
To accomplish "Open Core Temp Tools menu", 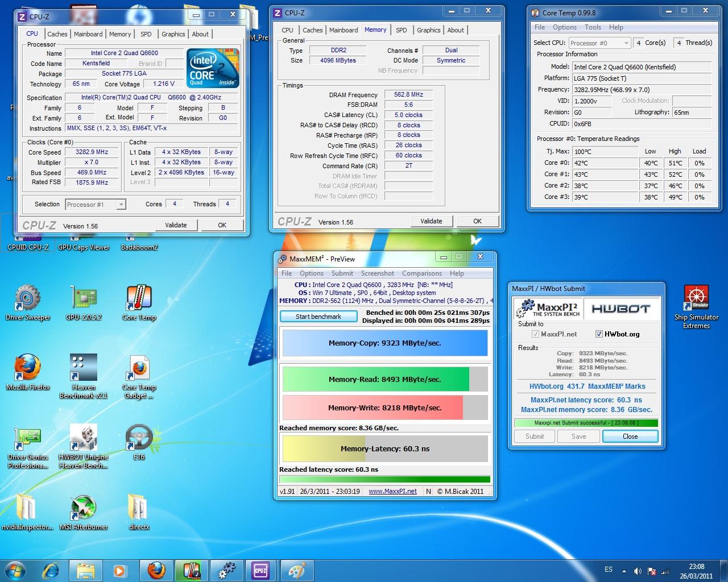I will (593, 27).
